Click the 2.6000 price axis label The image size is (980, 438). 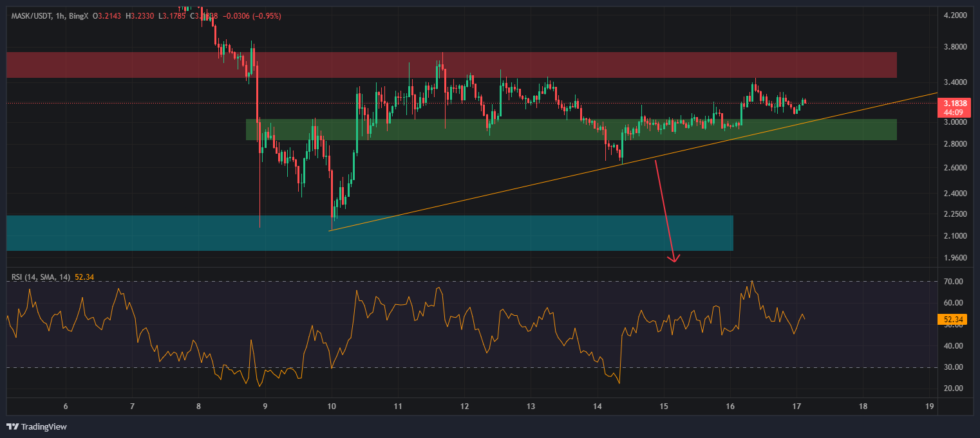954,168
